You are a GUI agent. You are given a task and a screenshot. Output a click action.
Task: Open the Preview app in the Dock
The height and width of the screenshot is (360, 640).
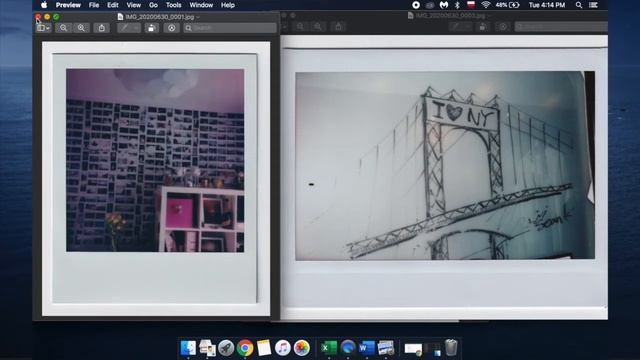click(x=207, y=348)
